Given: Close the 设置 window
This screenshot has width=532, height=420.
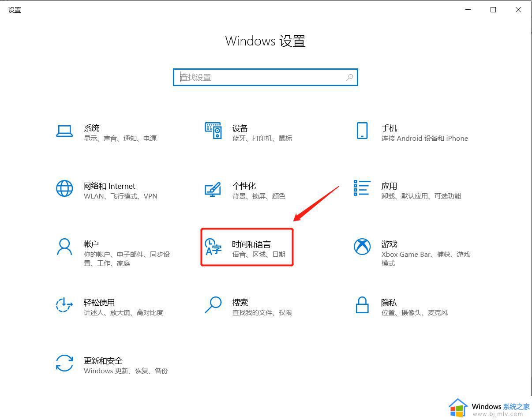Looking at the screenshot, I should [518, 10].
